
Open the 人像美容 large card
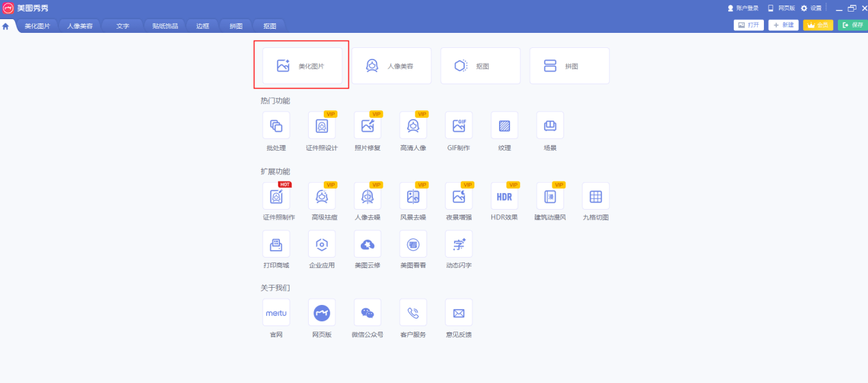point(392,66)
